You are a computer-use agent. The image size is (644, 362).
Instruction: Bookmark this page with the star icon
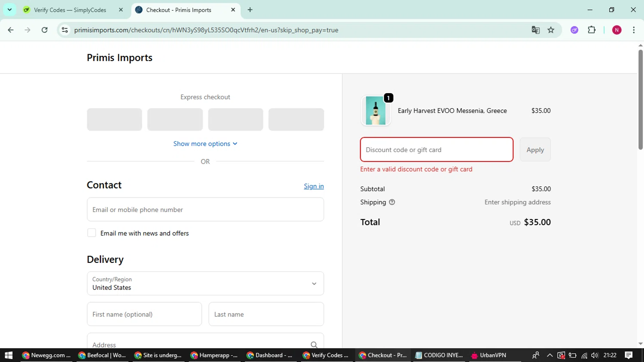click(x=551, y=30)
